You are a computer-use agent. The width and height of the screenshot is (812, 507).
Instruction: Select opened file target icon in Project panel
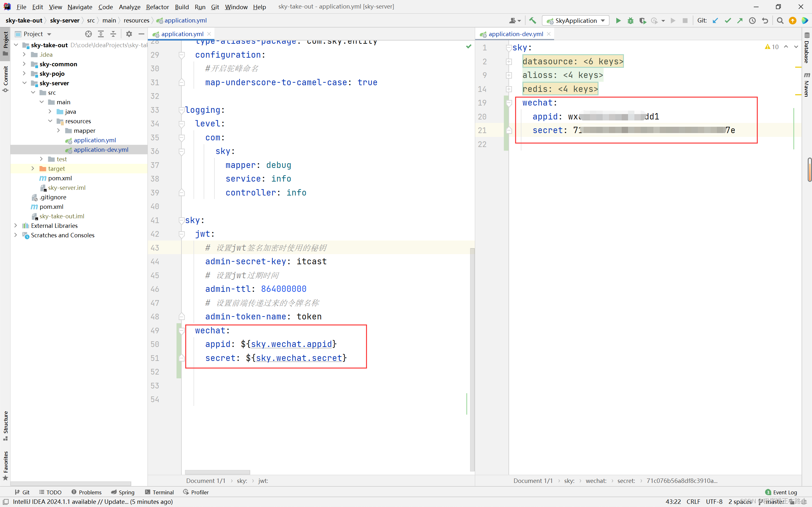pyautogui.click(x=88, y=34)
